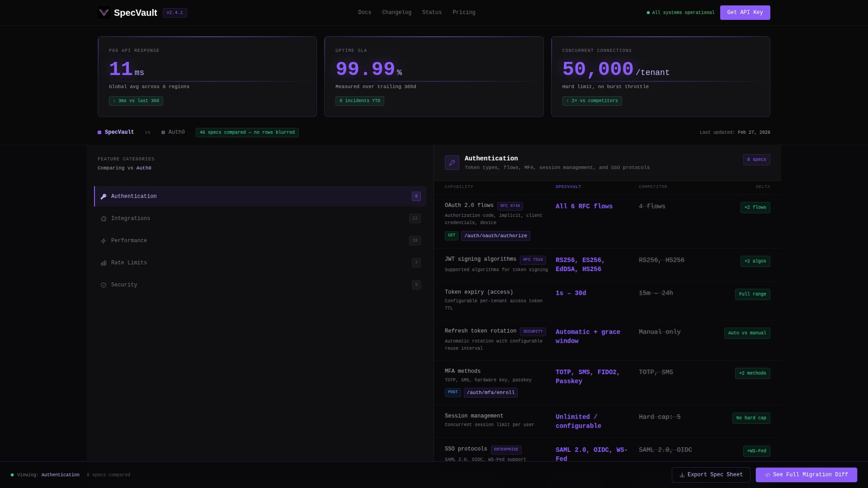Viewport: 868px width, 488px height.
Task: Click the Performance lightning bolt icon
Action: click(104, 241)
